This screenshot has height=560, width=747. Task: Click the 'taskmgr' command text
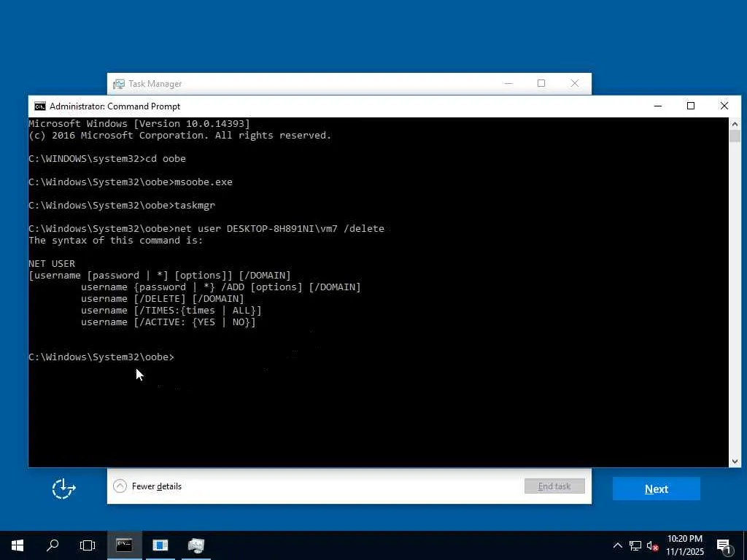click(x=195, y=205)
